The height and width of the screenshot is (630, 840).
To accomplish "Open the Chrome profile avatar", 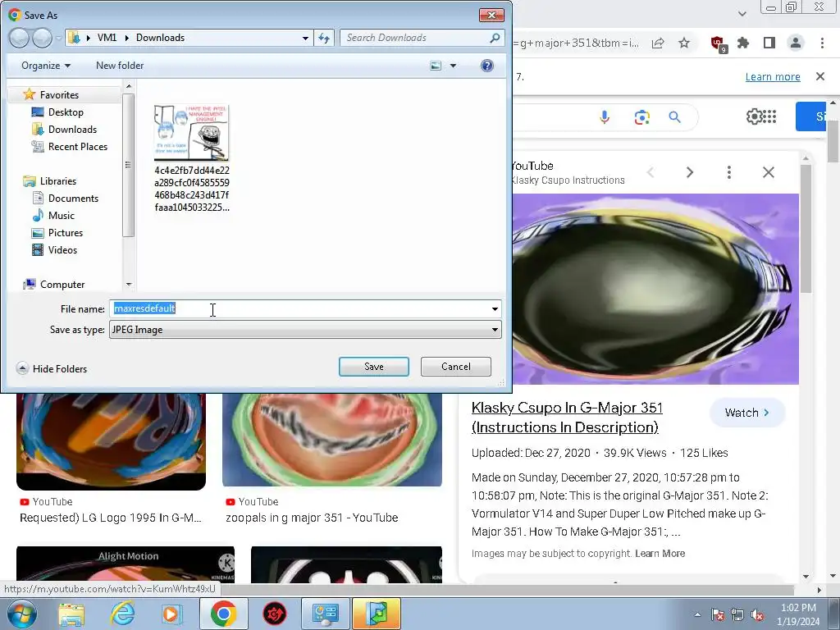I will click(796, 43).
